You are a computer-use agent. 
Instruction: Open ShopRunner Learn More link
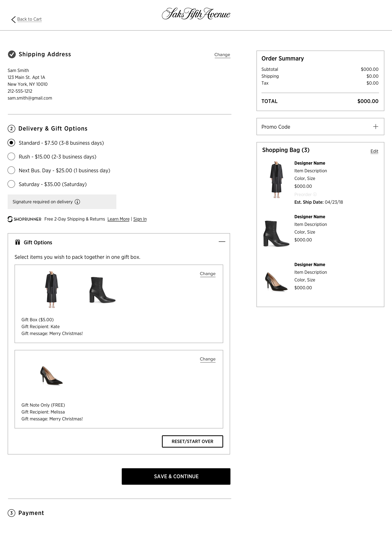point(118,219)
